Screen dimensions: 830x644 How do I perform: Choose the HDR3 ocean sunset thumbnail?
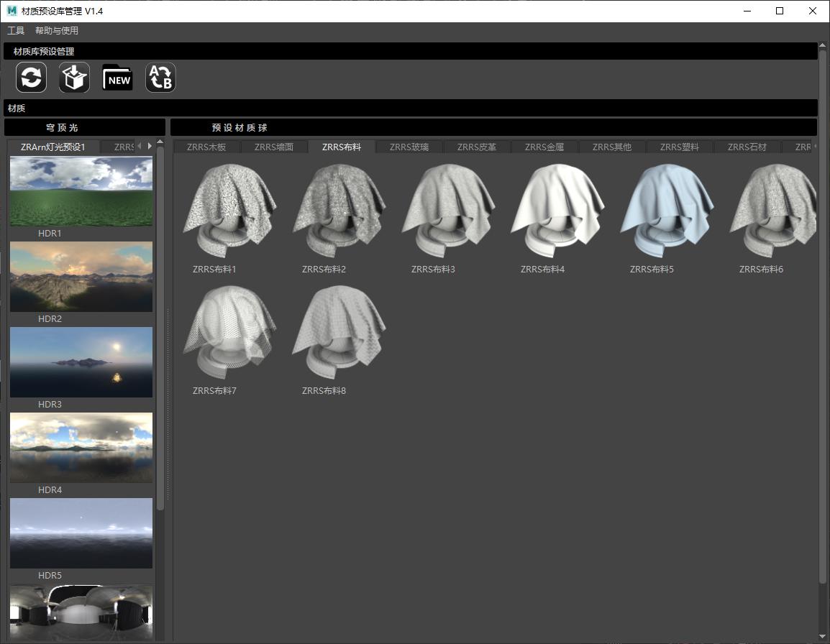click(81, 362)
